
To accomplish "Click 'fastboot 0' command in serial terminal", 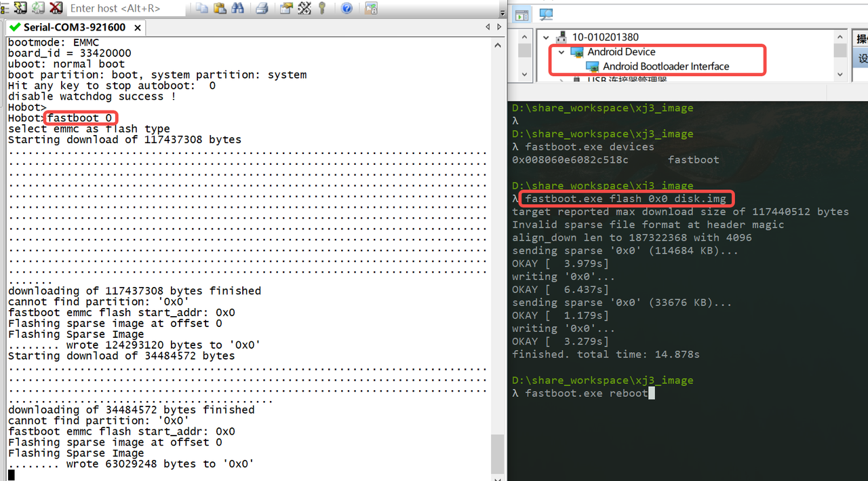I will point(79,118).
